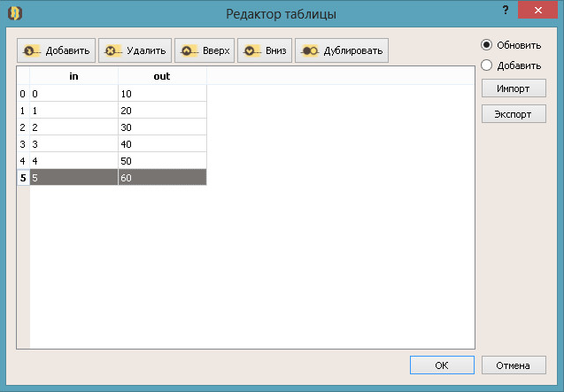The width and height of the screenshot is (564, 392).
Task: Click the Добавить (Add) row toolbar button
Action: [56, 50]
